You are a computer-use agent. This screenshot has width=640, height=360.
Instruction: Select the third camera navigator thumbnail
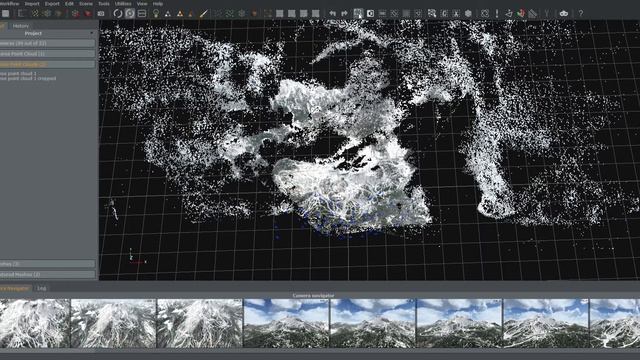point(200,323)
